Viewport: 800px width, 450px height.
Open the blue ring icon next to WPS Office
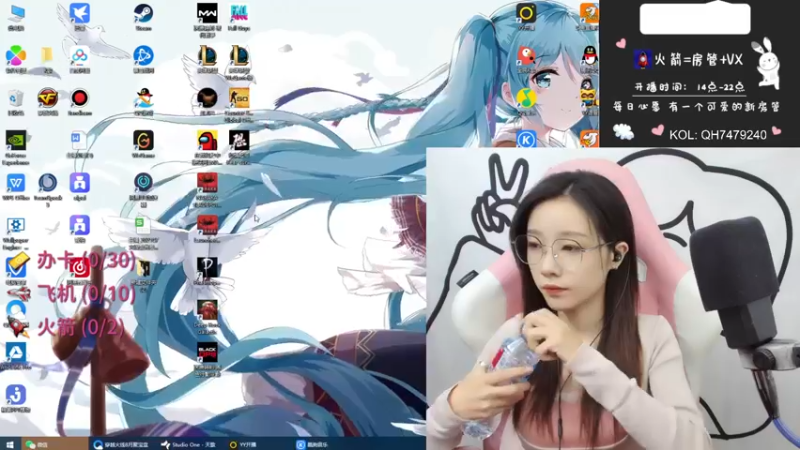point(47,183)
